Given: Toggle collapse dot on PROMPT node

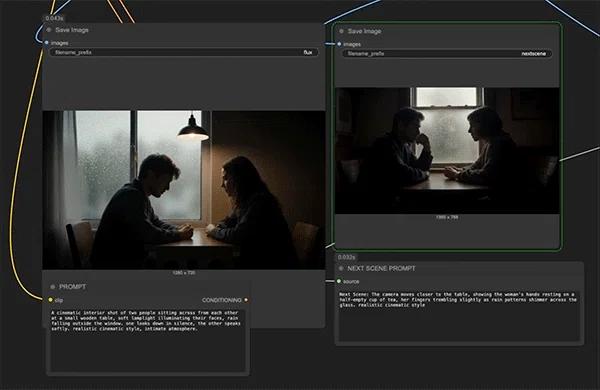Looking at the screenshot, I should tap(53, 287).
